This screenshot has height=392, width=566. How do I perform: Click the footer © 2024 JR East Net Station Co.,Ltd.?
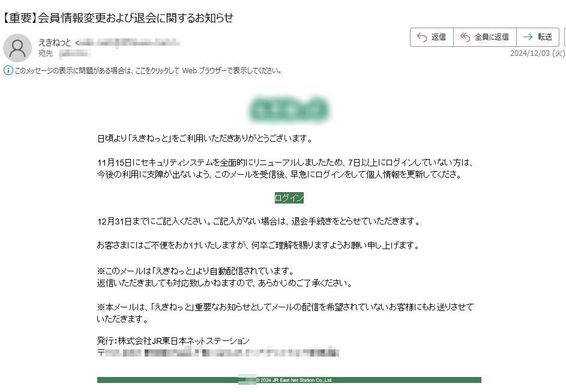294,380
